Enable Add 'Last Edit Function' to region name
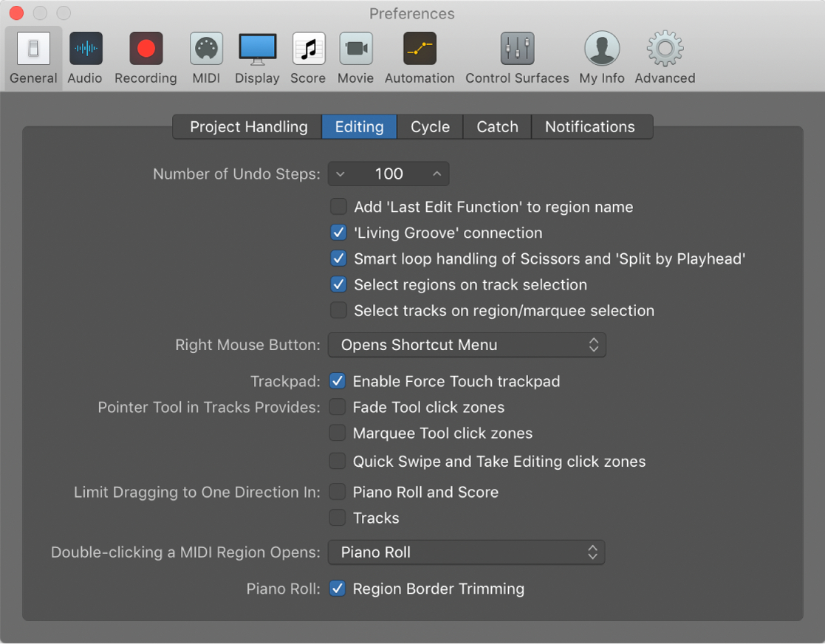The height and width of the screenshot is (644, 825). coord(338,207)
